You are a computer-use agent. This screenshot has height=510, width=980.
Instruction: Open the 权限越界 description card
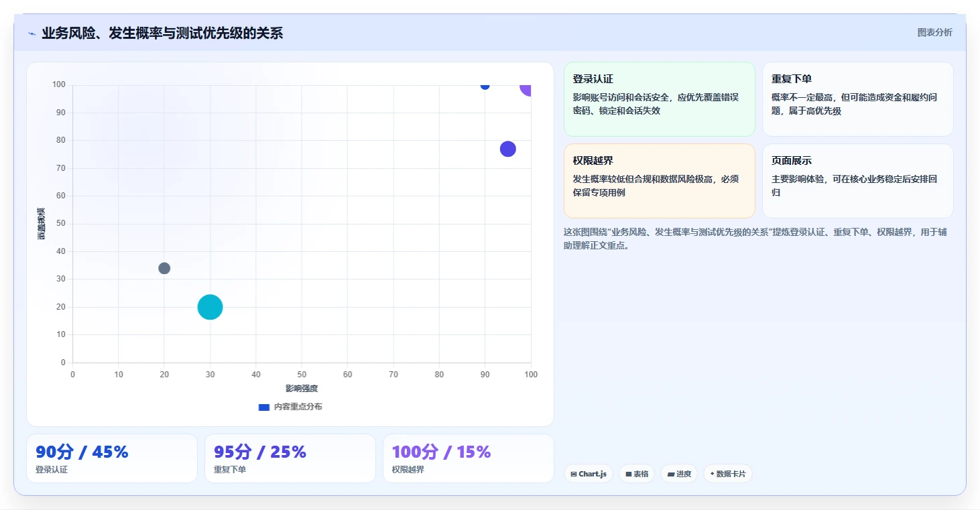660,181
